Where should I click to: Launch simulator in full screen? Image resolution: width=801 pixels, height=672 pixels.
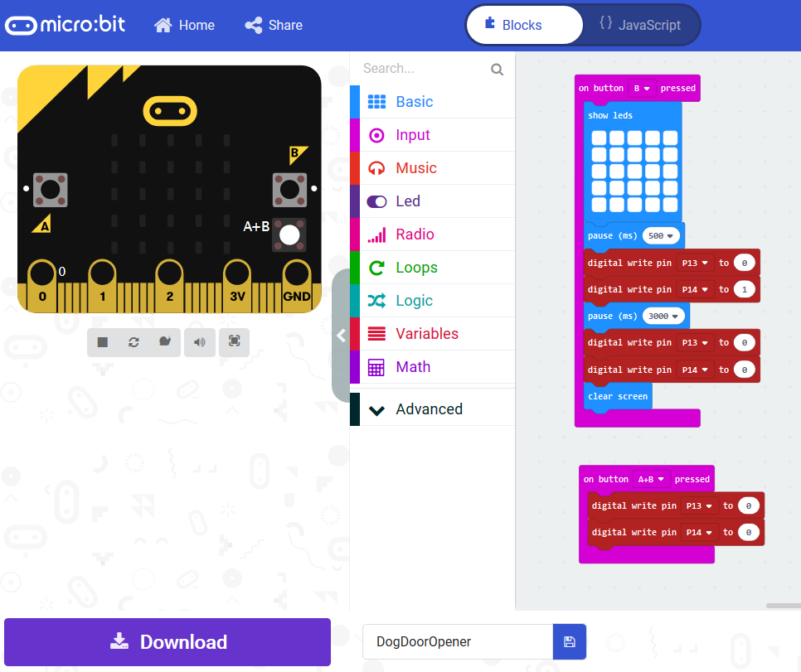[235, 342]
